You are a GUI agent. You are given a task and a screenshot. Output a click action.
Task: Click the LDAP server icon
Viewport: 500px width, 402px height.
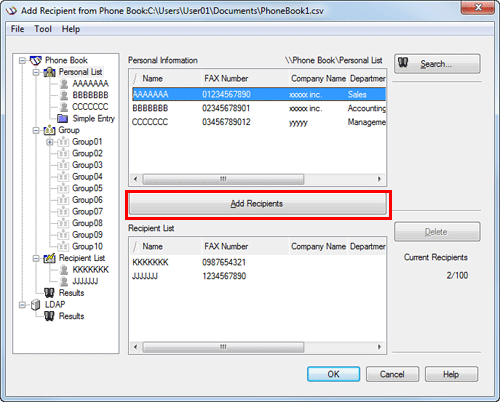(x=35, y=305)
